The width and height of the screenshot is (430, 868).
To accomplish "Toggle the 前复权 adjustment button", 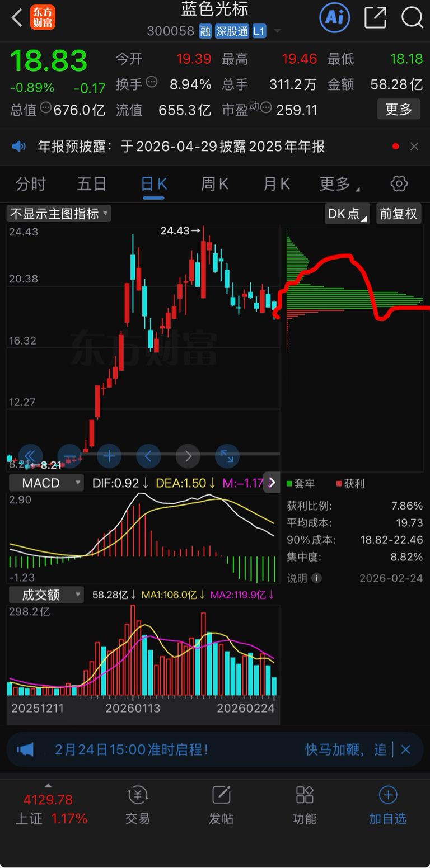I will coord(399,214).
